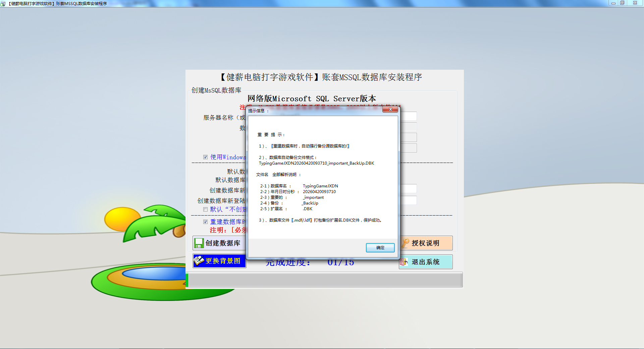Uncheck the 重建数据库时 checkbox

(x=205, y=222)
